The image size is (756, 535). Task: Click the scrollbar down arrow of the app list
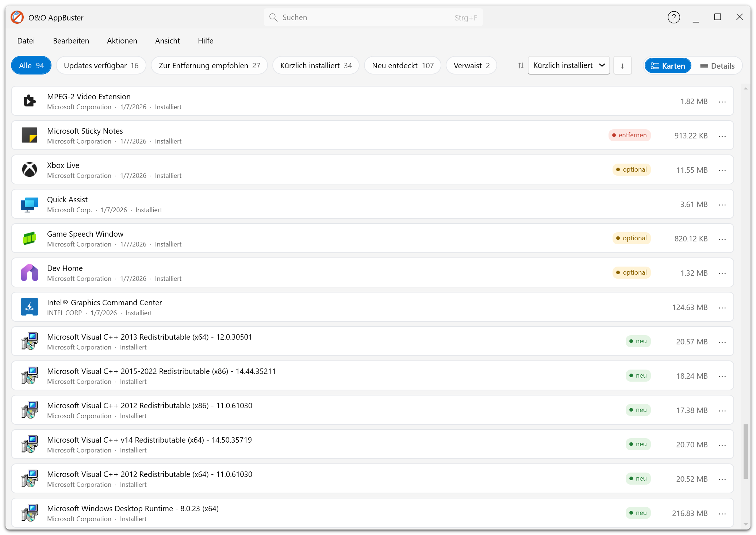click(x=746, y=525)
